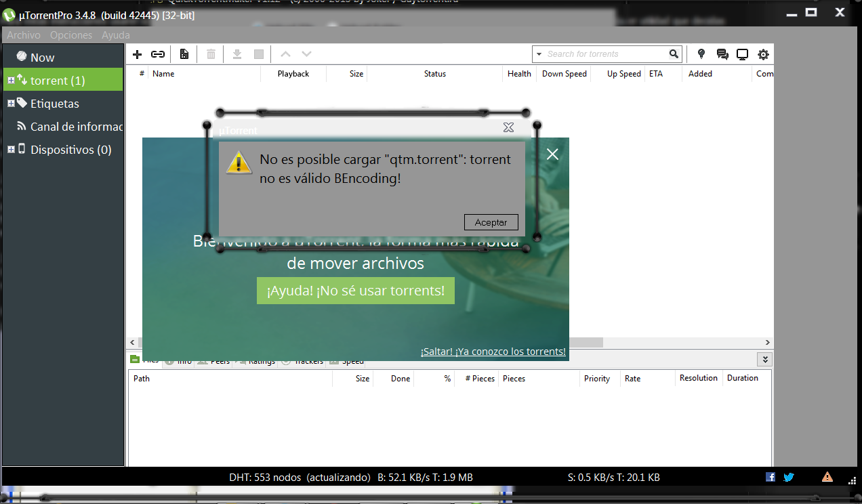Open the lightbulb icon in the toolbar

coord(701,54)
